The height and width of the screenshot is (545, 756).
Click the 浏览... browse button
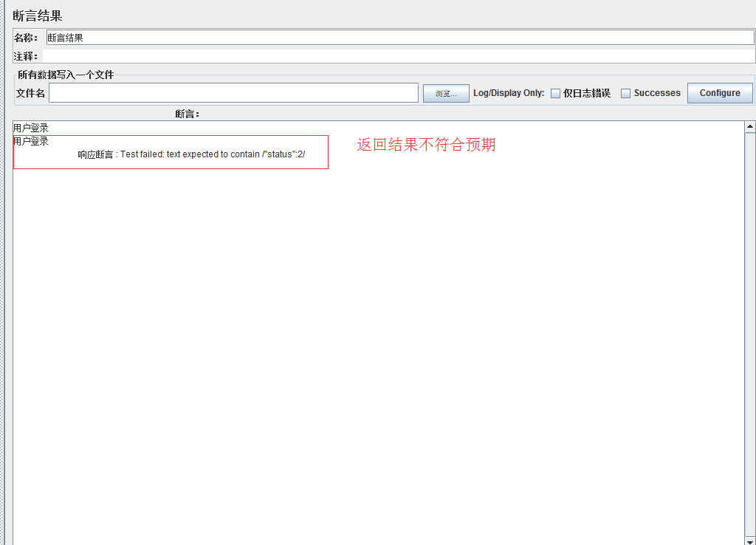[x=446, y=94]
